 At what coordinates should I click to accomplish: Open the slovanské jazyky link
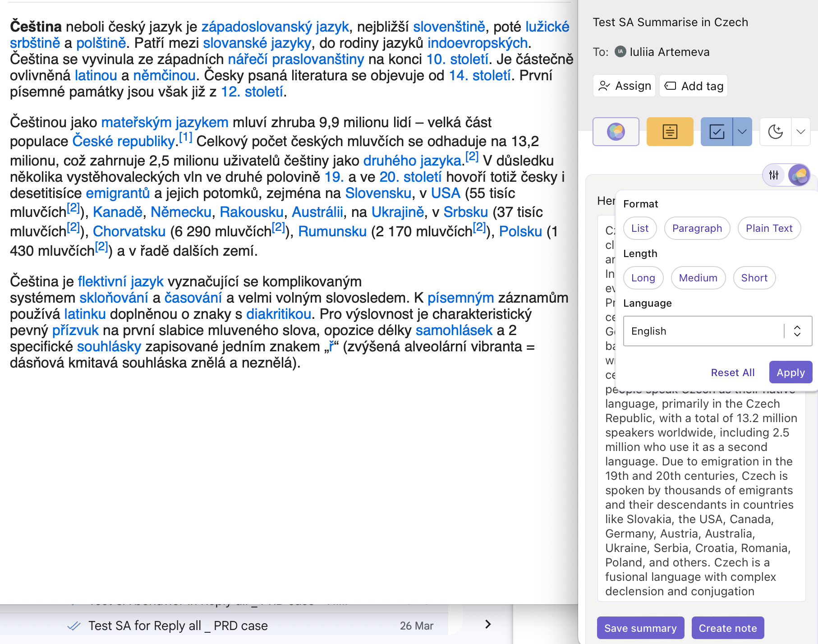point(257,43)
